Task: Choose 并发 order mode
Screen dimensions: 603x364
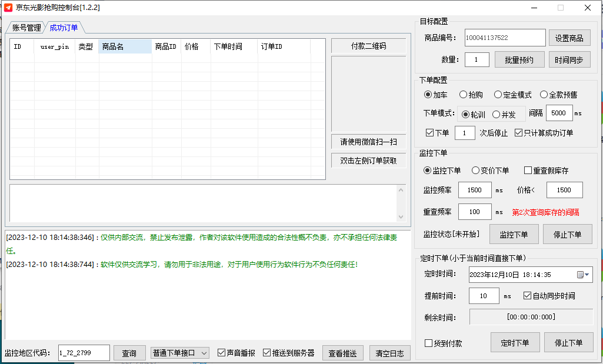Action: (497, 115)
